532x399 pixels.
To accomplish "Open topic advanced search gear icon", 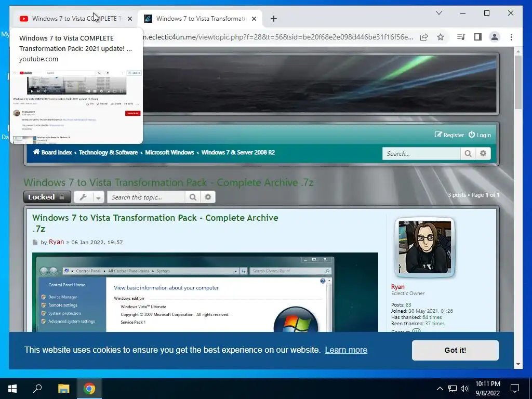I will [208, 197].
